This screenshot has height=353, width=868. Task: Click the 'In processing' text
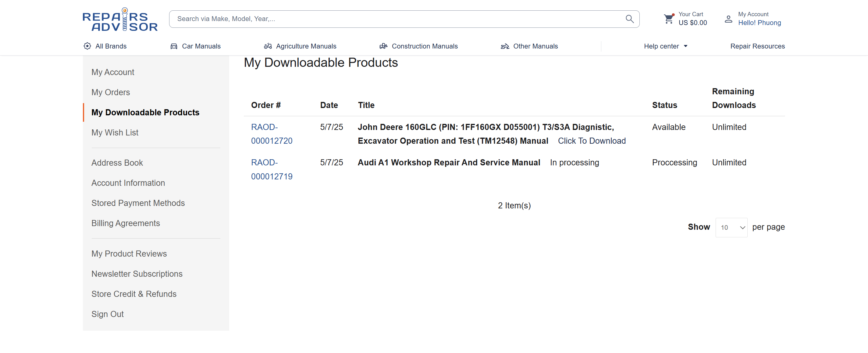(x=575, y=163)
